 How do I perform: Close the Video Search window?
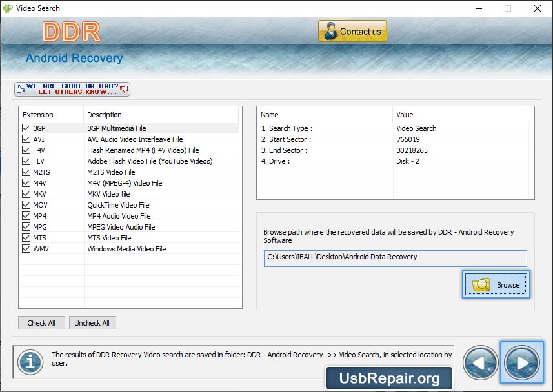click(x=537, y=8)
